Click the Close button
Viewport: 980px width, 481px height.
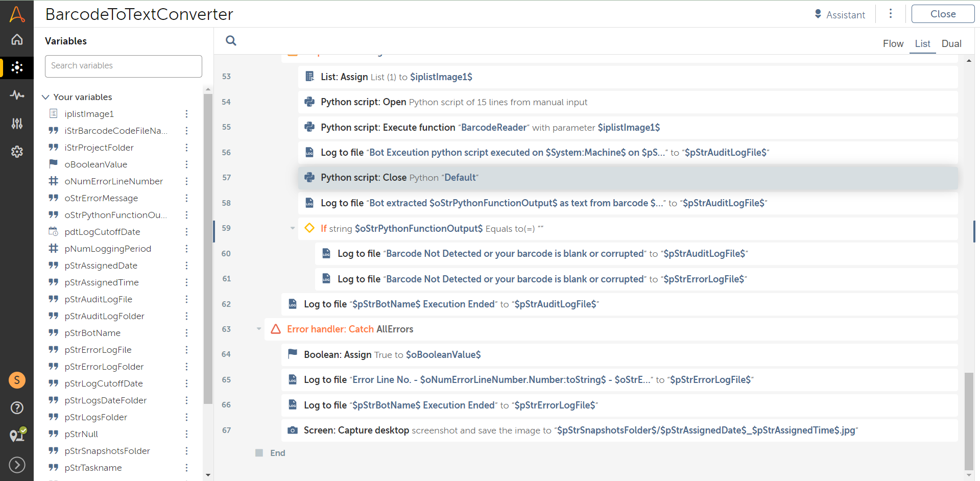(x=942, y=14)
